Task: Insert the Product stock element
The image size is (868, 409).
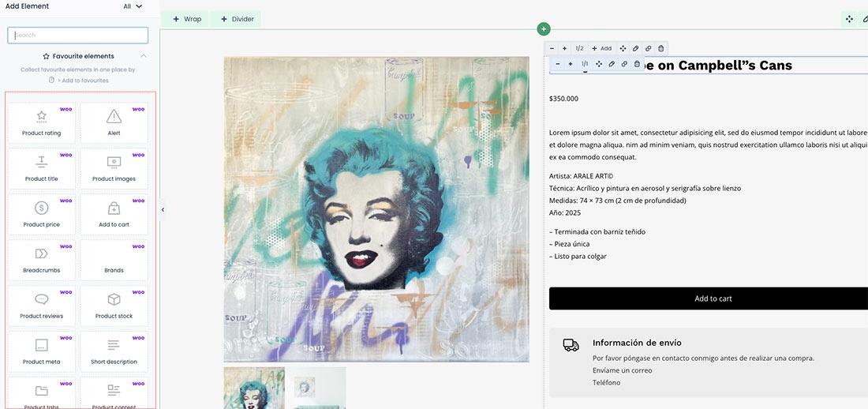Action: click(114, 306)
